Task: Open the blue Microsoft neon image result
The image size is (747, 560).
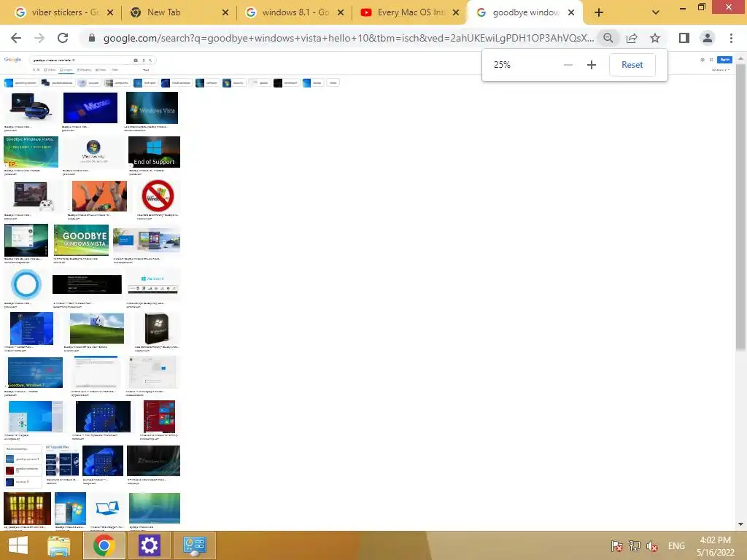Action: pyautogui.click(x=90, y=108)
